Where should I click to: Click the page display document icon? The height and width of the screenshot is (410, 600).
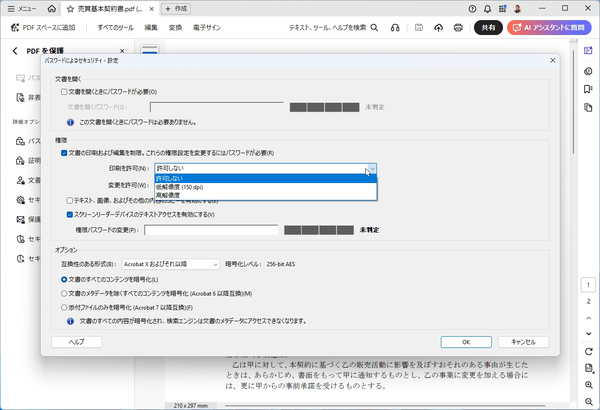(x=589, y=368)
